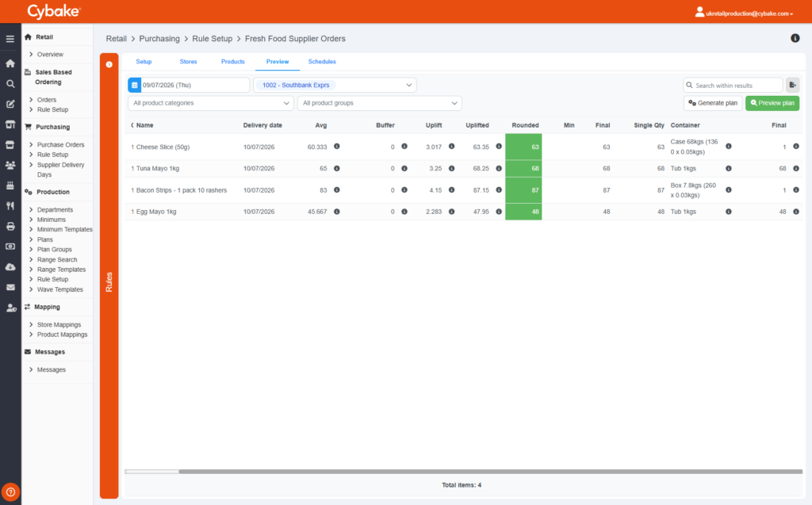Expand the orange Rules side panel arrow
Viewport: 812px width, 505px height.
(x=109, y=65)
